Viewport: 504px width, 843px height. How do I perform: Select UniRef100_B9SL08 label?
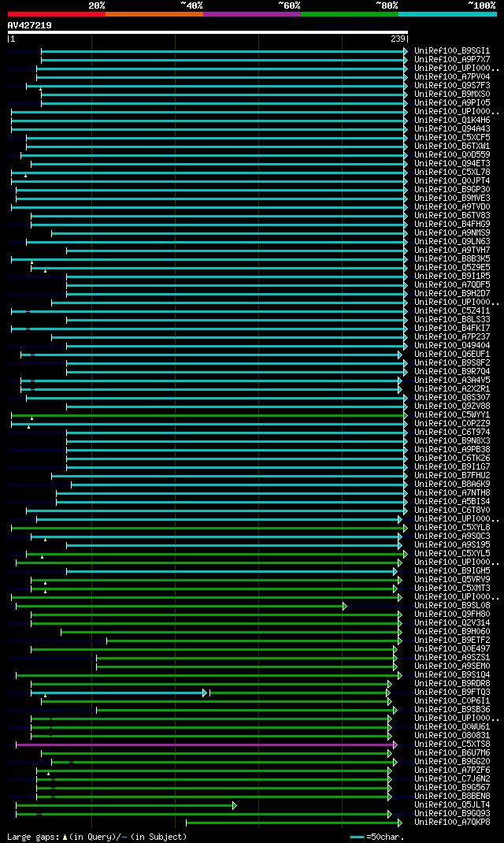pos(452,605)
